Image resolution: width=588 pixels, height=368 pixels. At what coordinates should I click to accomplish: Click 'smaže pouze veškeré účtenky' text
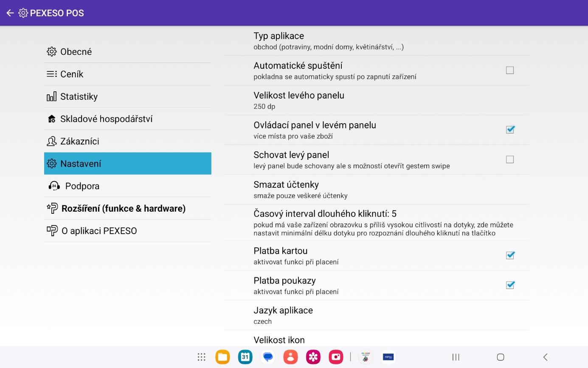tap(301, 196)
